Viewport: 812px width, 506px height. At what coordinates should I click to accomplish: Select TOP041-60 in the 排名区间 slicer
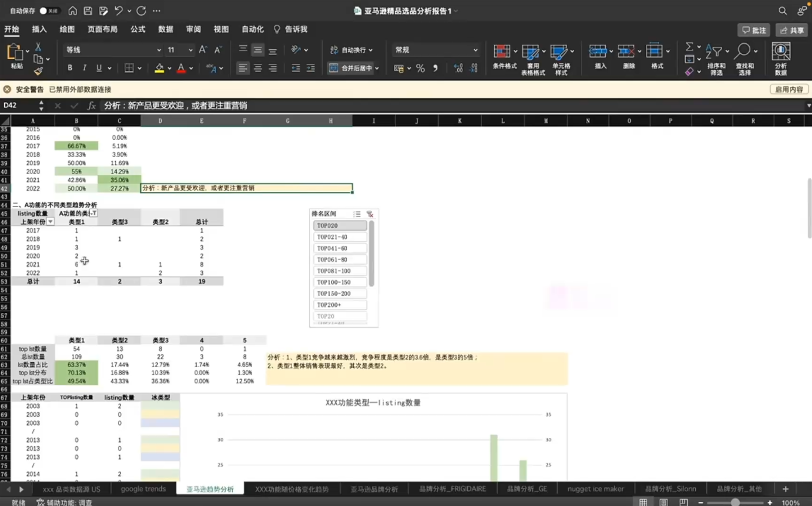click(x=340, y=247)
